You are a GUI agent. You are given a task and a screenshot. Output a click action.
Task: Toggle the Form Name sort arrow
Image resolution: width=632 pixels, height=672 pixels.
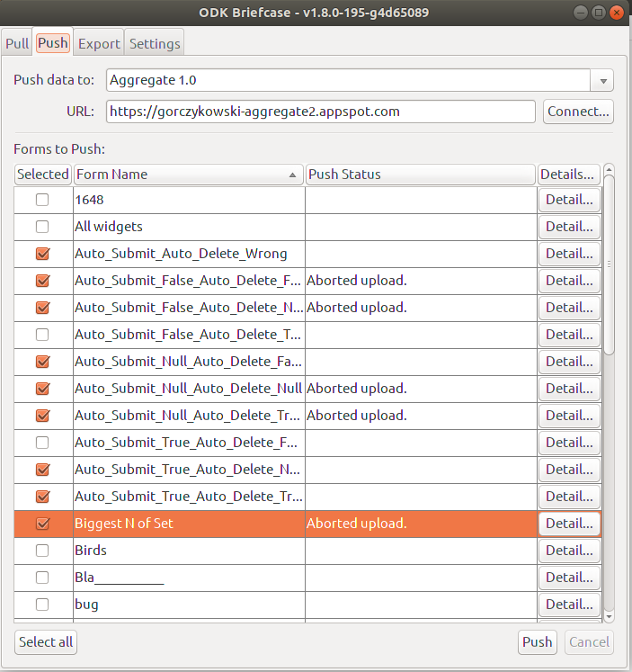pos(292,175)
